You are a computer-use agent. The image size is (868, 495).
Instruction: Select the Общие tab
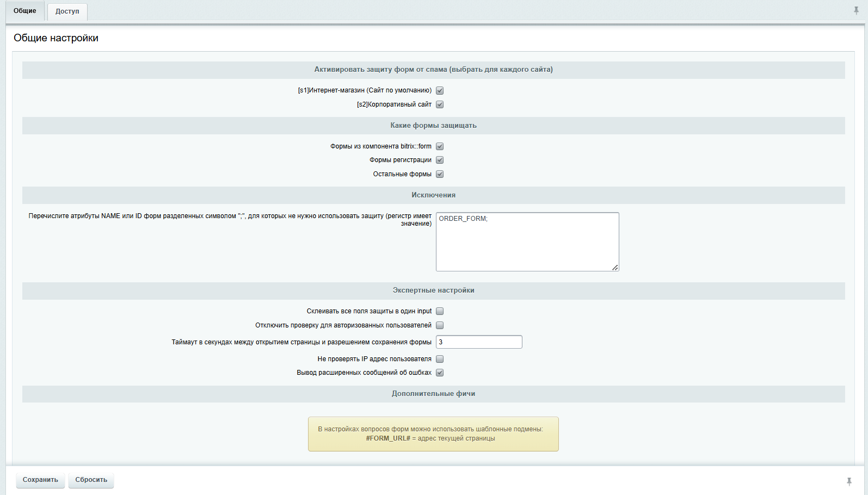click(x=25, y=11)
